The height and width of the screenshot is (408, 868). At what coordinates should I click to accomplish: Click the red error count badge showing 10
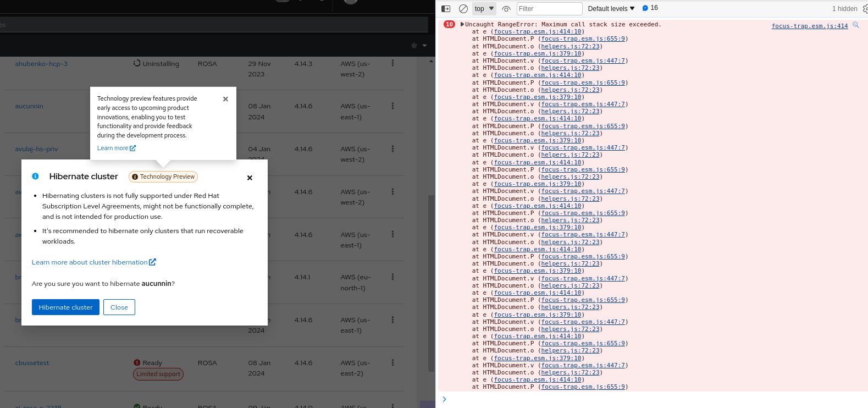point(450,24)
